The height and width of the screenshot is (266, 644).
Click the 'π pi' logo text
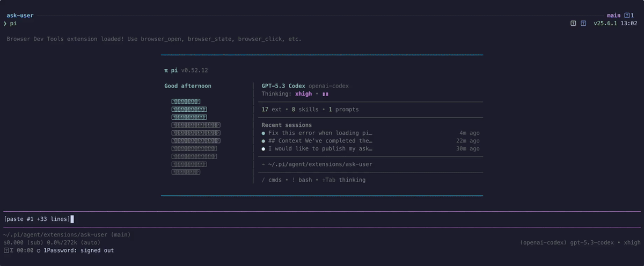172,70
